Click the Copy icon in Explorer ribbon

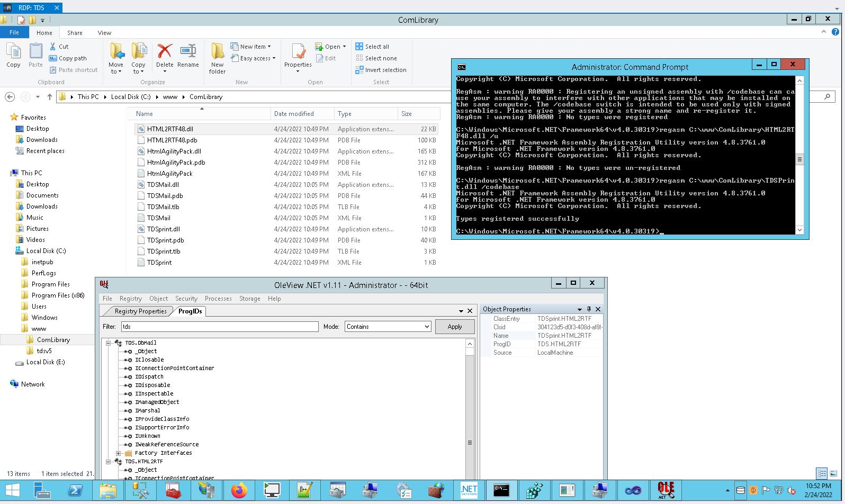[13, 56]
